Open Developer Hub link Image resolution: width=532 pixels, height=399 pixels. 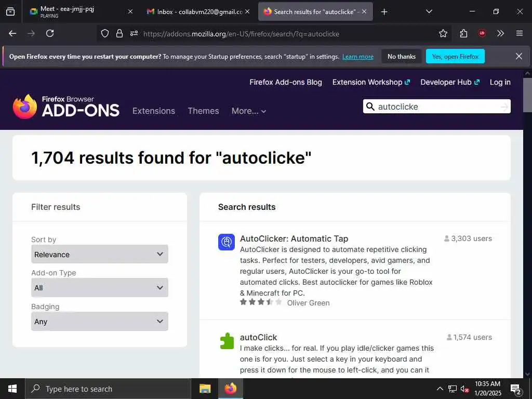point(450,82)
